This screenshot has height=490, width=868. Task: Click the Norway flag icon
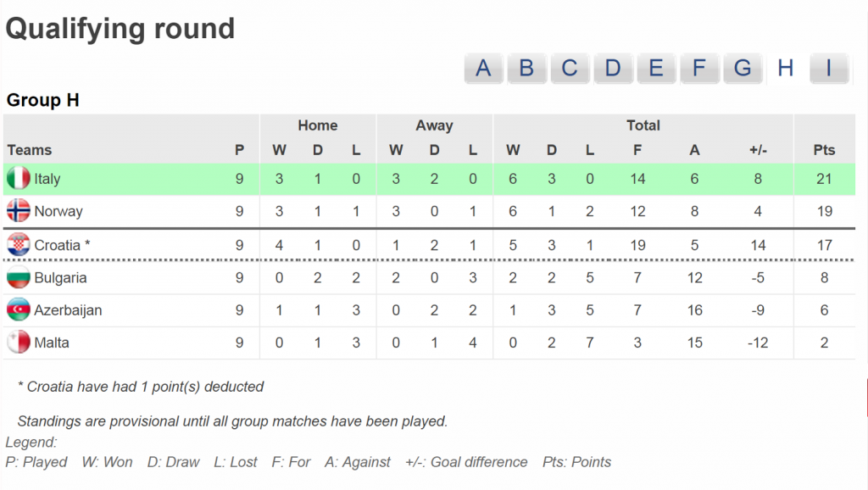pos(18,211)
